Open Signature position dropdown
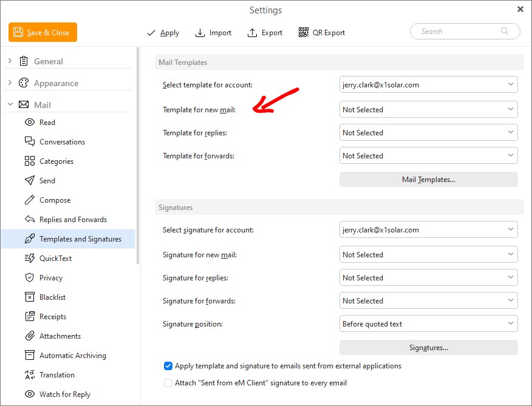Image resolution: width=532 pixels, height=406 pixels. [x=428, y=324]
